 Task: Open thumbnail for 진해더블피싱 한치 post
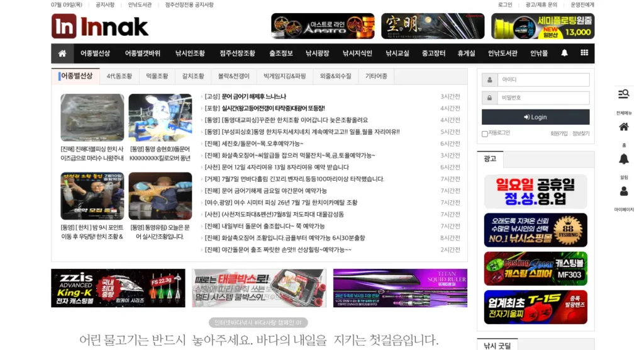pyautogui.click(x=92, y=118)
